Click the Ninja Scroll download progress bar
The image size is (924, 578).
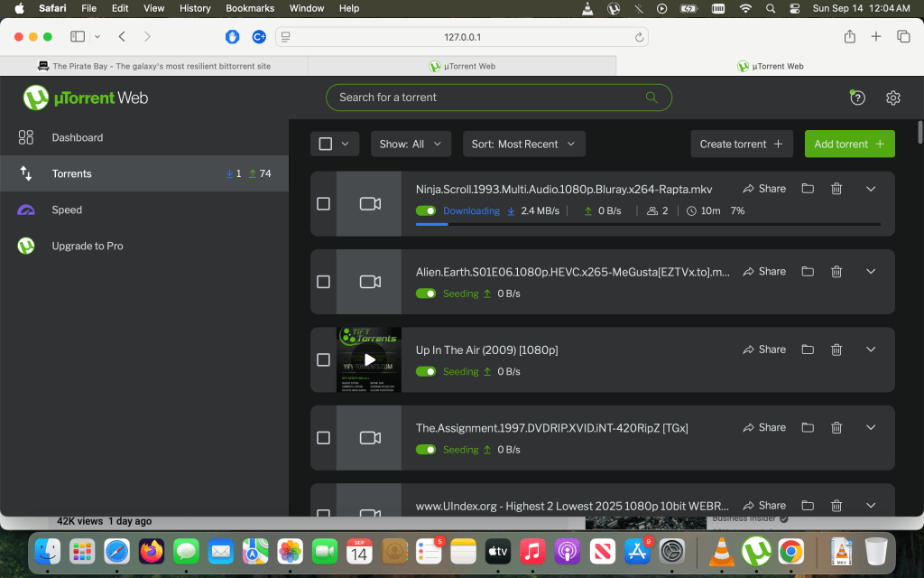point(647,223)
